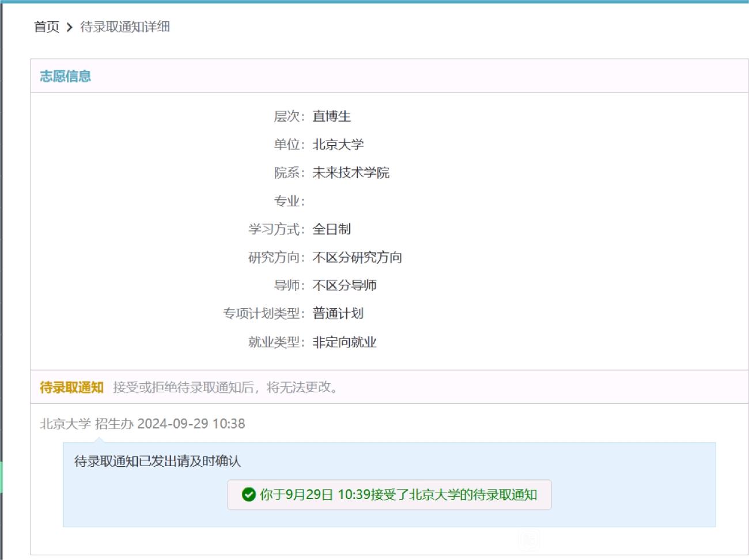Select the 研究方向 value 不区分研究方向
Image resolution: width=749 pixels, height=560 pixels.
pos(357,258)
